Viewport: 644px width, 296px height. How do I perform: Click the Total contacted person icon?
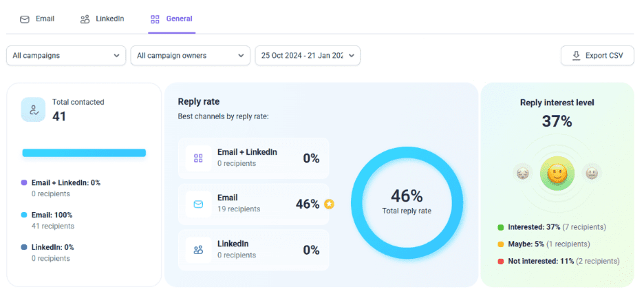tap(33, 109)
